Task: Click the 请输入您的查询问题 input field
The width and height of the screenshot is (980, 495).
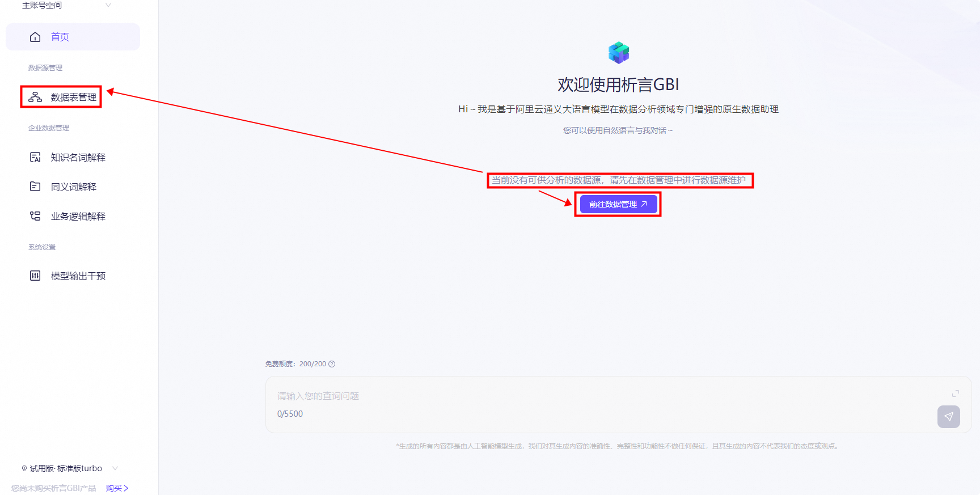Action: click(x=618, y=404)
